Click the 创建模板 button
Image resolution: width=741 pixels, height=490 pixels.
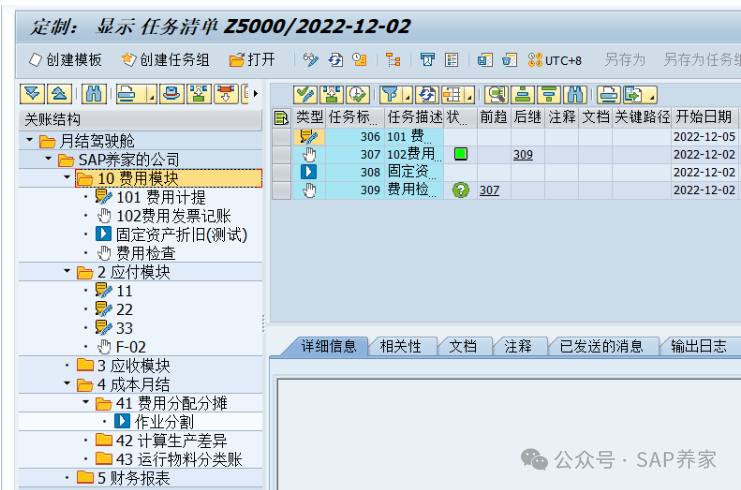click(66, 60)
